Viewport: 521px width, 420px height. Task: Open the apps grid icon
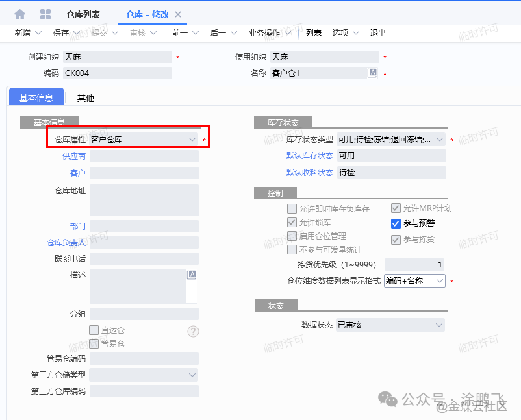coord(45,14)
